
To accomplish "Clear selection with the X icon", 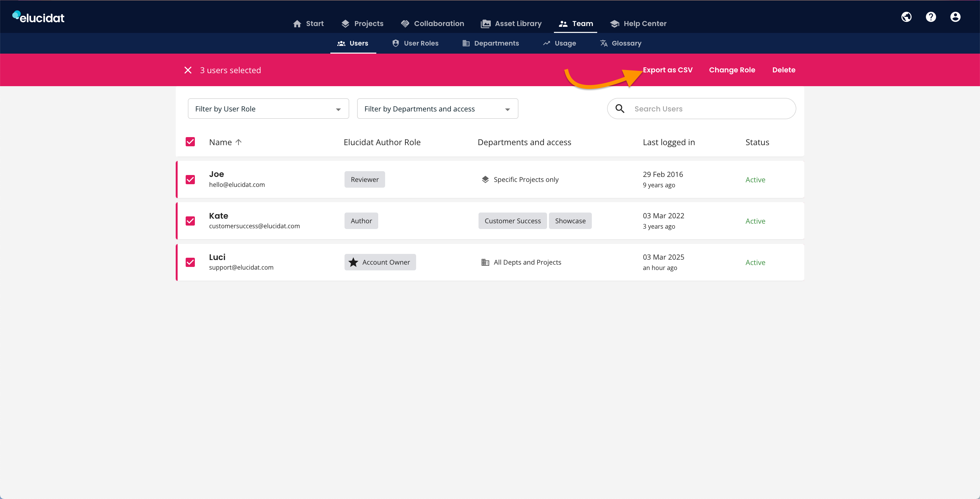I will pyautogui.click(x=188, y=70).
